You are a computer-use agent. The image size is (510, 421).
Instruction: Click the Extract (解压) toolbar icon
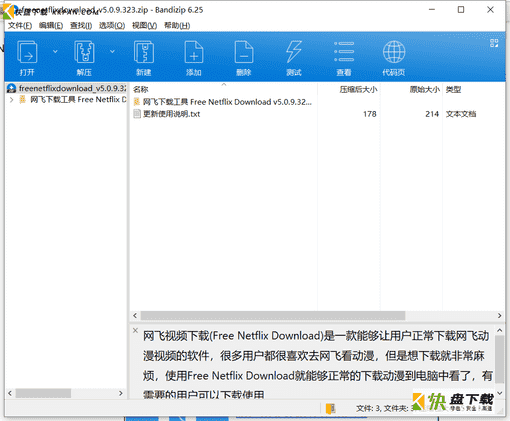coord(84,52)
